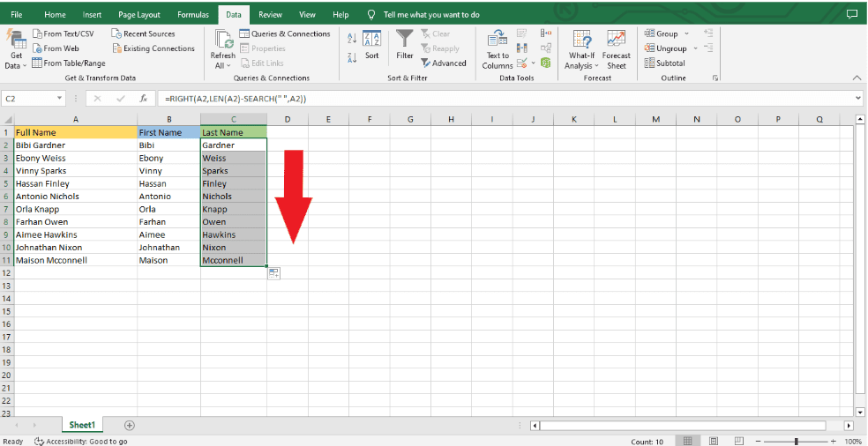Click the Insert Function fx icon

coord(142,99)
